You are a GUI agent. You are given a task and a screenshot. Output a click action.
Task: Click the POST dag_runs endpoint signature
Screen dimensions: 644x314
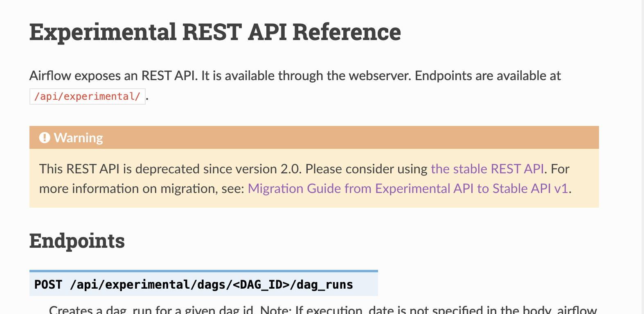pyautogui.click(x=204, y=284)
